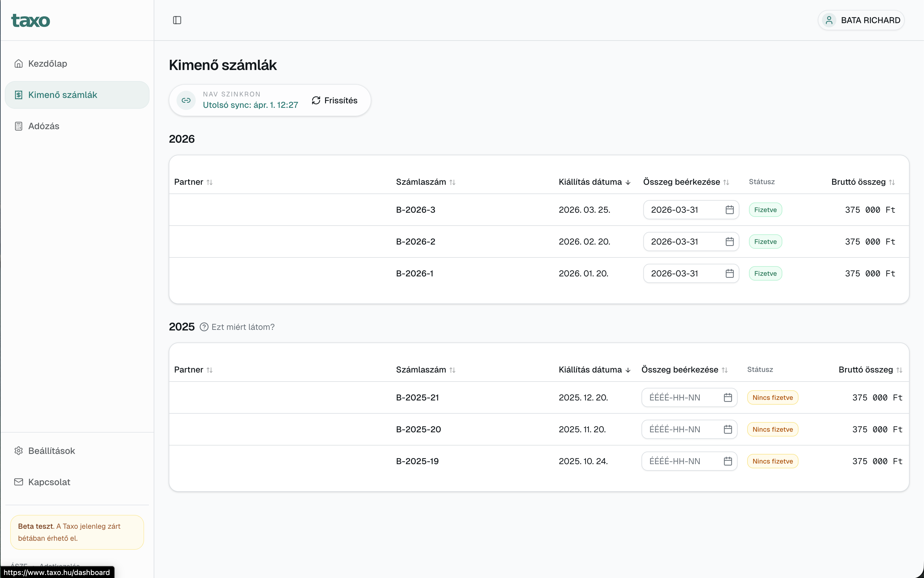Open Adózás from the sidebar
The height and width of the screenshot is (578, 924).
pyautogui.click(x=44, y=126)
